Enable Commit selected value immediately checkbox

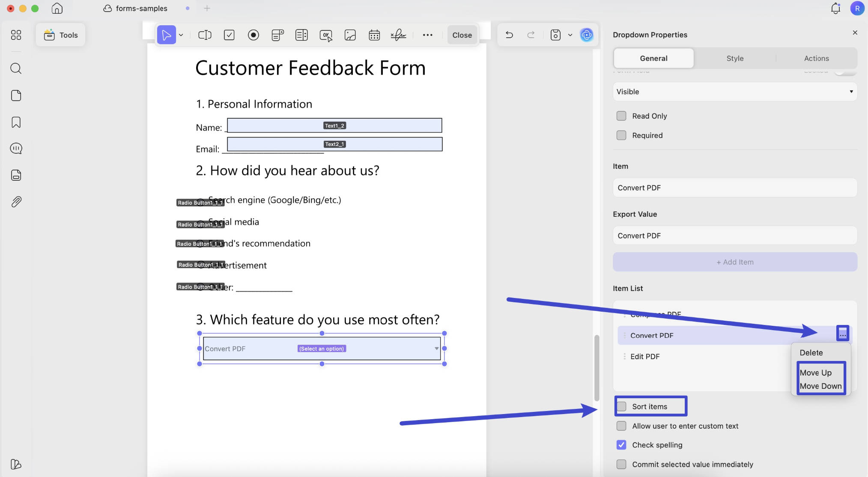tap(621, 464)
